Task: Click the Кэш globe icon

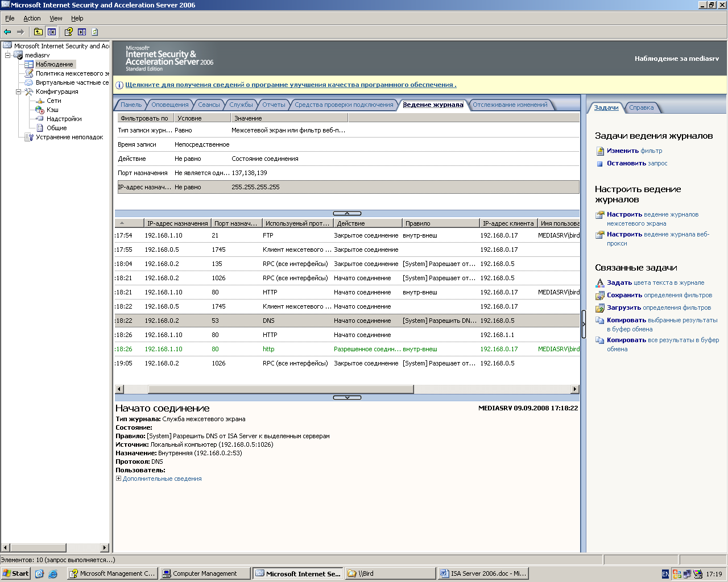Action: (40, 110)
